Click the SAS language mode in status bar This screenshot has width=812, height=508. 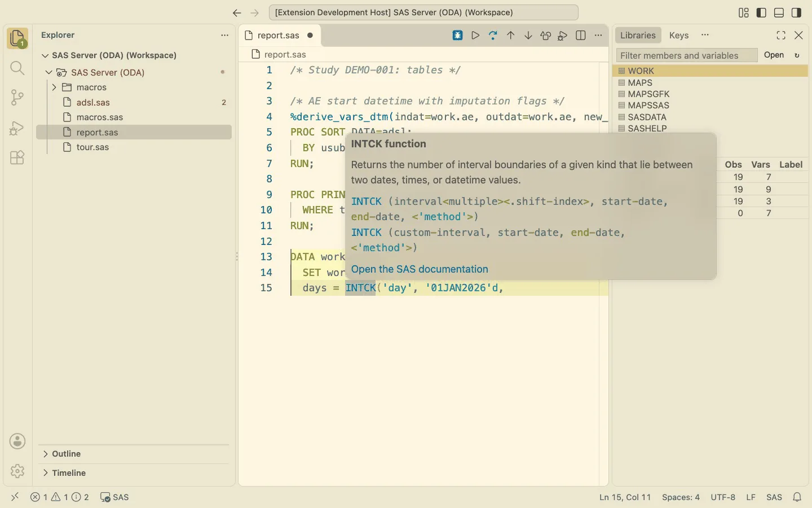[x=774, y=497]
